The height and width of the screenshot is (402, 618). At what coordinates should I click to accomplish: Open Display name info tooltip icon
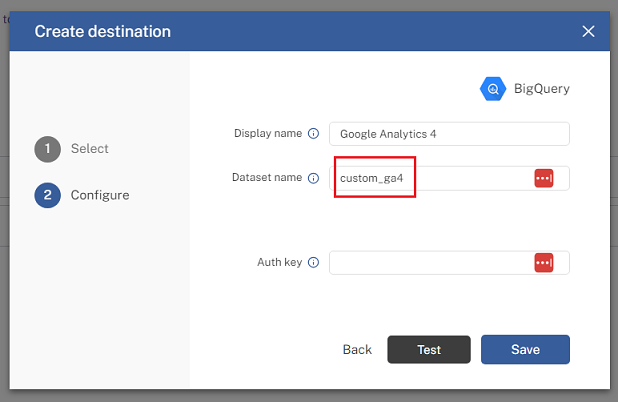(x=313, y=134)
